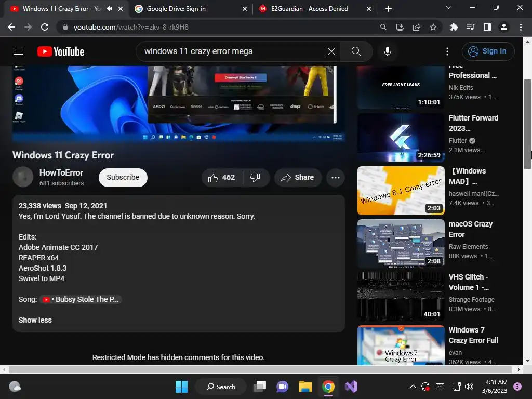Open Chrome three-dot menu

coord(521,27)
